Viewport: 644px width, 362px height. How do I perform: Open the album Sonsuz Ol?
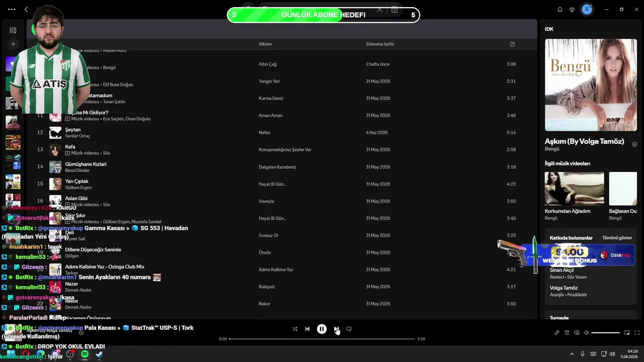click(268, 235)
